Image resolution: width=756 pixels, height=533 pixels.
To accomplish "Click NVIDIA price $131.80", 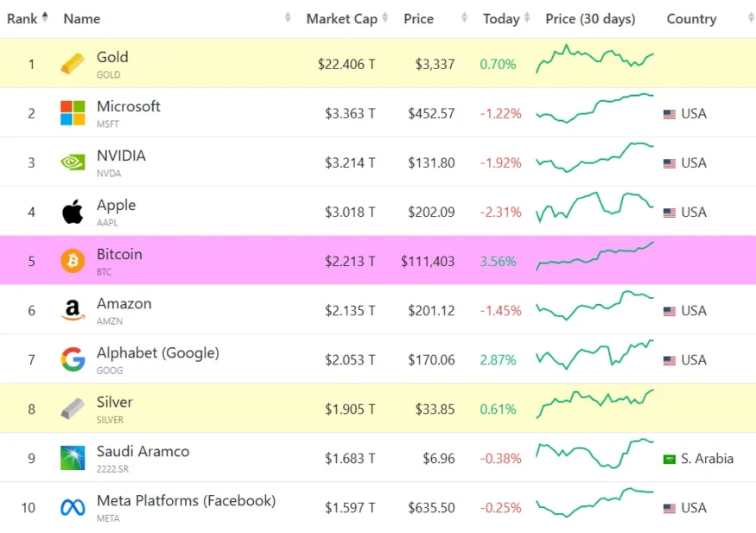I will [431, 163].
